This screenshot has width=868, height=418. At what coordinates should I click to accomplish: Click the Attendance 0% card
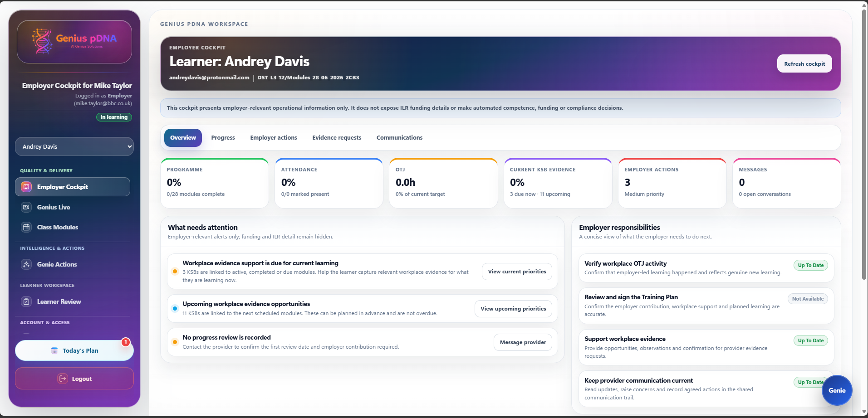[329, 183]
